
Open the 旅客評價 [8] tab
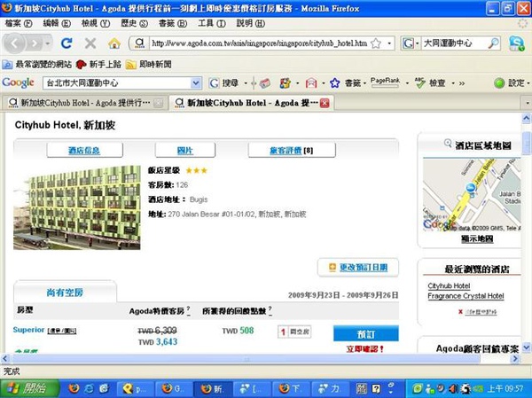[x=292, y=151]
